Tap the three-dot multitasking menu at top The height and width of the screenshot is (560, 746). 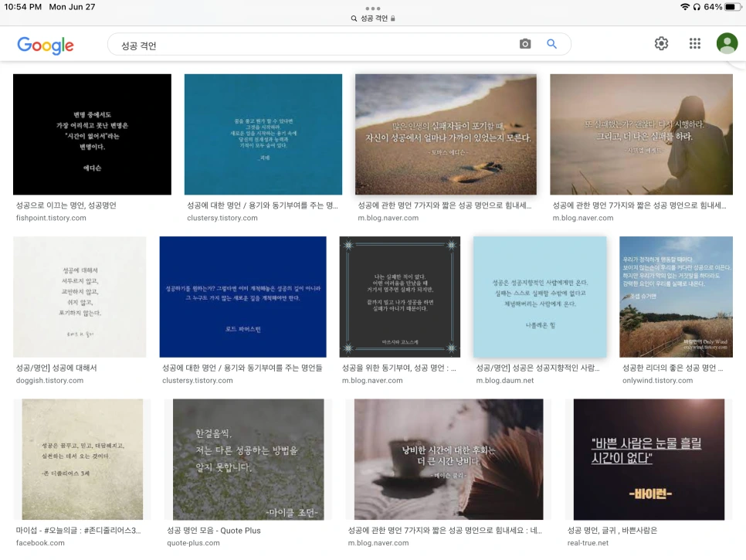click(x=372, y=8)
